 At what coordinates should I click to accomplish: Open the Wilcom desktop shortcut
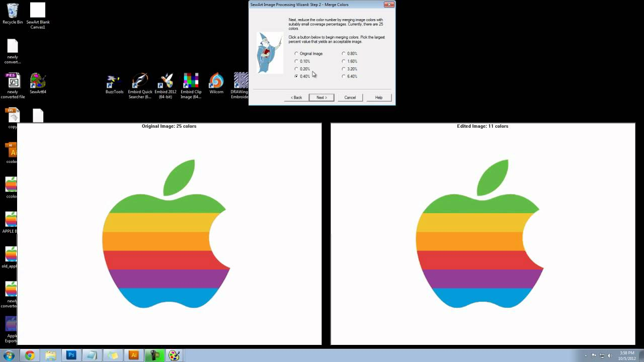[216, 81]
